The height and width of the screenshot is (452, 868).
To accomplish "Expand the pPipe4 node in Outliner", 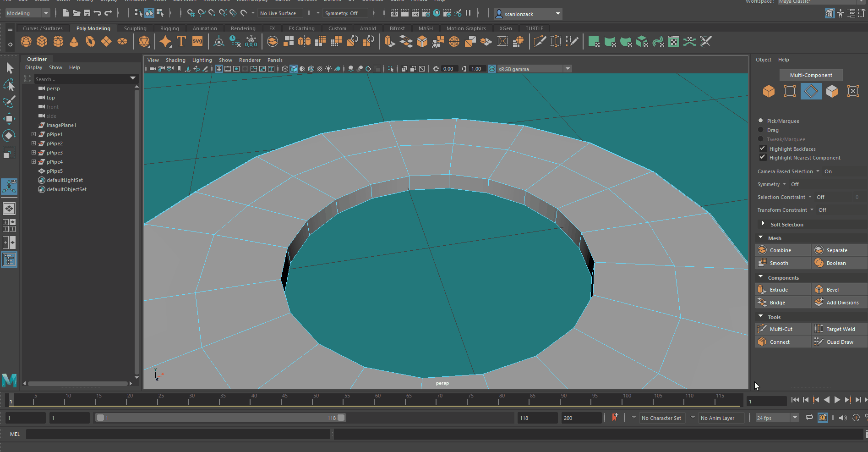I will [x=33, y=162].
